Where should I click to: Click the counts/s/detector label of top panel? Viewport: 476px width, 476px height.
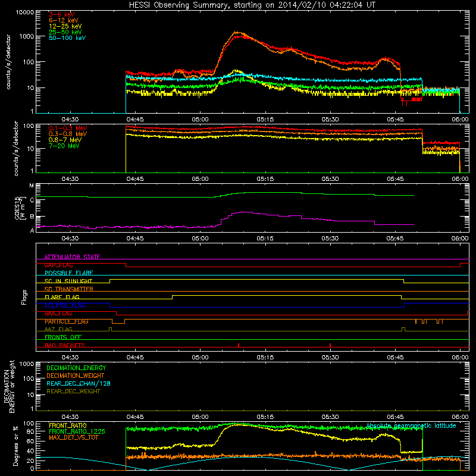tap(8, 62)
